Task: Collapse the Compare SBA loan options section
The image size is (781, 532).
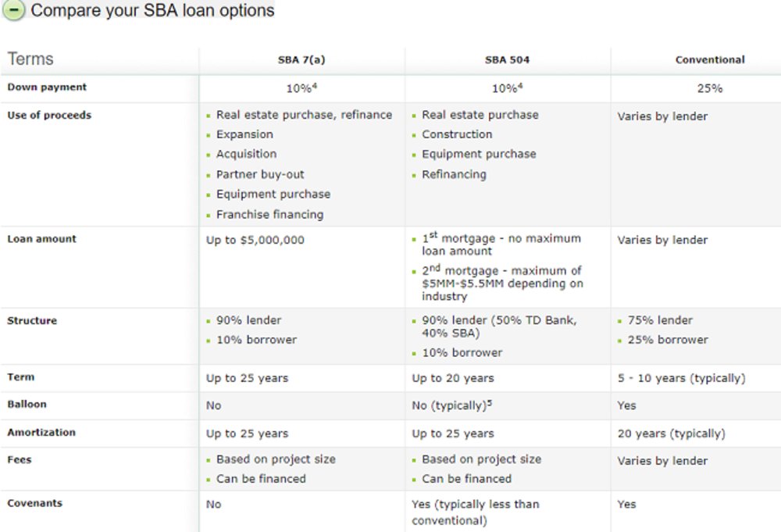Action: pos(14,10)
